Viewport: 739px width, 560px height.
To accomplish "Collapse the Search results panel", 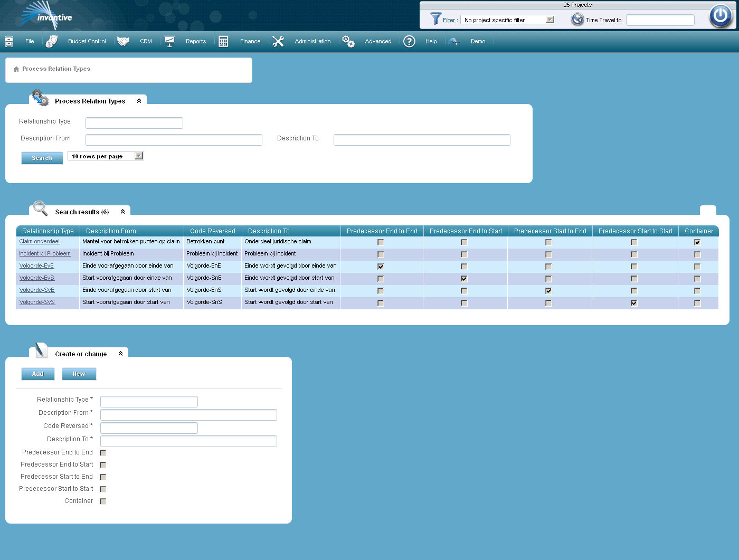I will tap(122, 211).
